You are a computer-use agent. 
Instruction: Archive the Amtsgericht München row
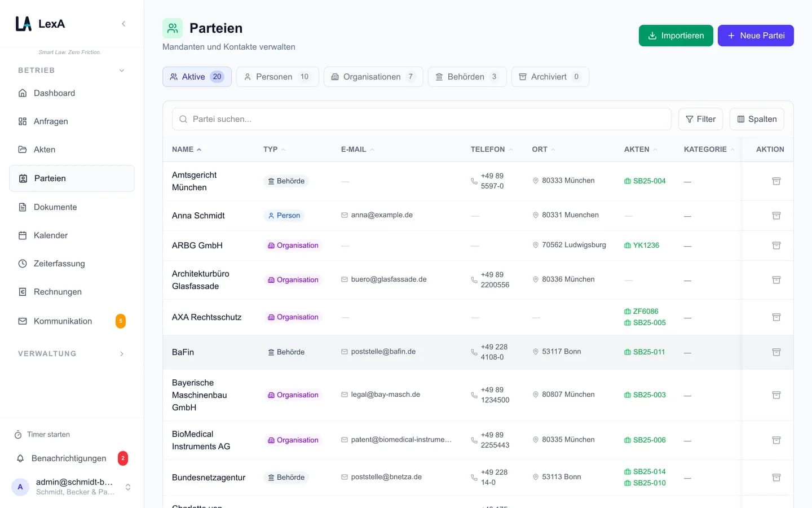(x=776, y=181)
